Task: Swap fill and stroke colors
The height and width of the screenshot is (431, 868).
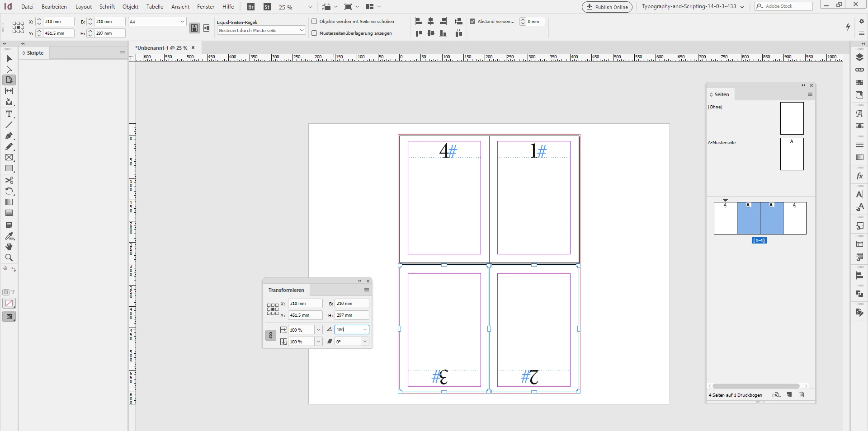Action: tap(14, 269)
